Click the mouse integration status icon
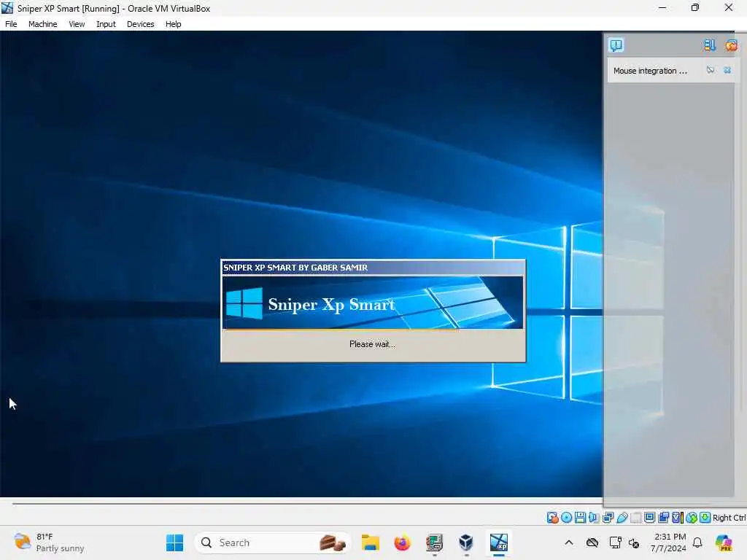Viewport: 747px width, 560px height. (692, 518)
